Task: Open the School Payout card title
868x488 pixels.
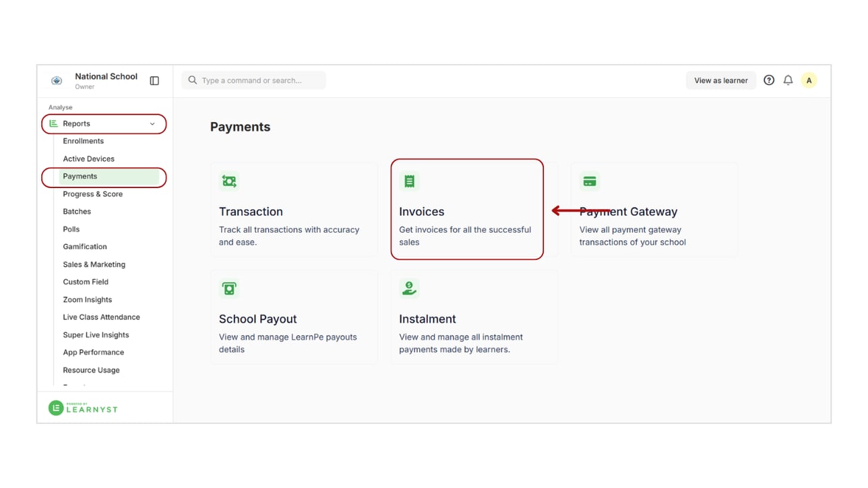Action: tap(258, 319)
